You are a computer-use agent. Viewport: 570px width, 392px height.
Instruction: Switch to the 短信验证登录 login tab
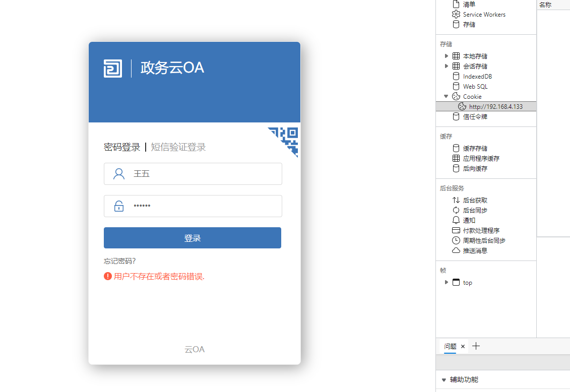click(x=178, y=147)
